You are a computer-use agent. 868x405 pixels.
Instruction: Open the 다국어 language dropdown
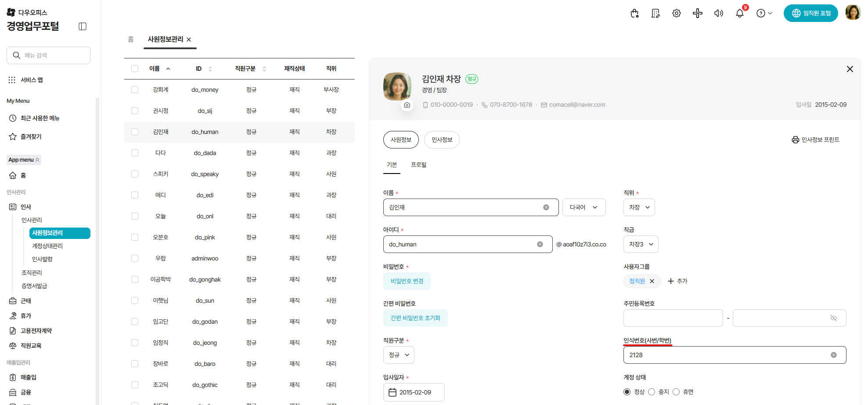pyautogui.click(x=583, y=207)
